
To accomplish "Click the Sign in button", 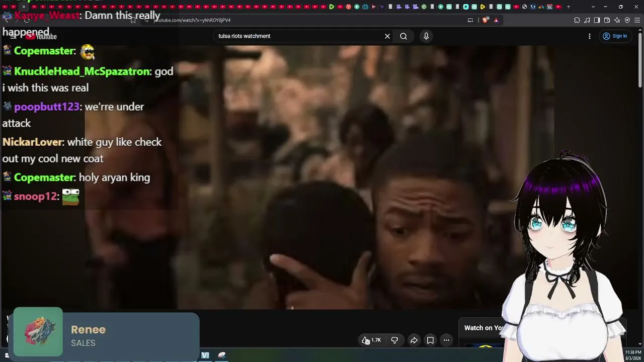I will [x=615, y=36].
